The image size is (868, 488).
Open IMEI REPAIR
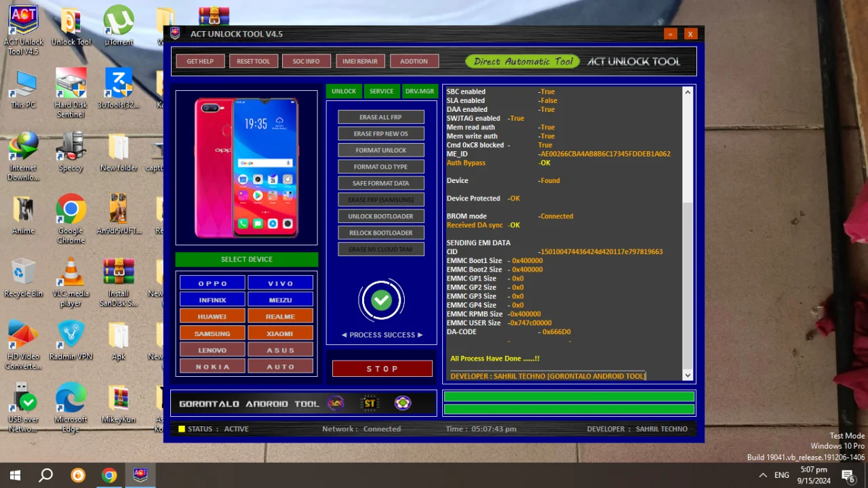[360, 61]
